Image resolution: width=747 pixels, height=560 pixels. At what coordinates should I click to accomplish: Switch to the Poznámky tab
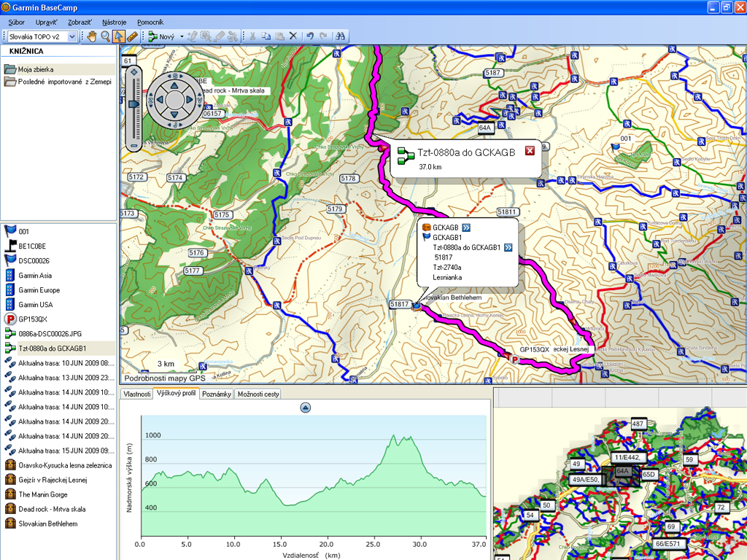tap(217, 394)
